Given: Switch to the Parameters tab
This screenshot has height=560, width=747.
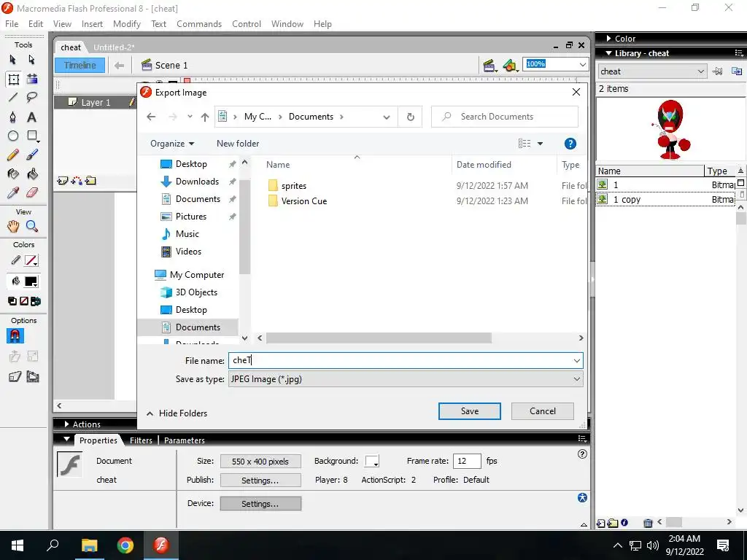Looking at the screenshot, I should 185,440.
